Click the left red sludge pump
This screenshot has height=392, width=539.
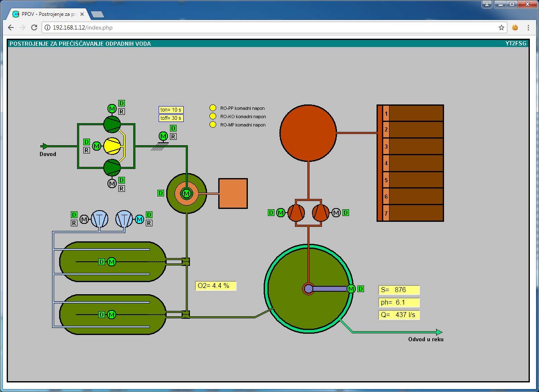tap(297, 213)
